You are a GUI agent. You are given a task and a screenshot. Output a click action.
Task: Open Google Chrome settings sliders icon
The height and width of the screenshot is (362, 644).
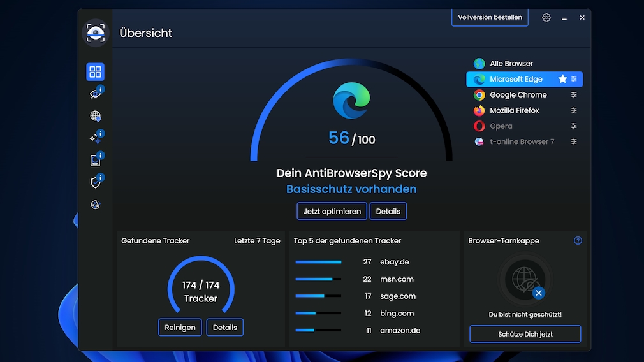click(x=574, y=95)
